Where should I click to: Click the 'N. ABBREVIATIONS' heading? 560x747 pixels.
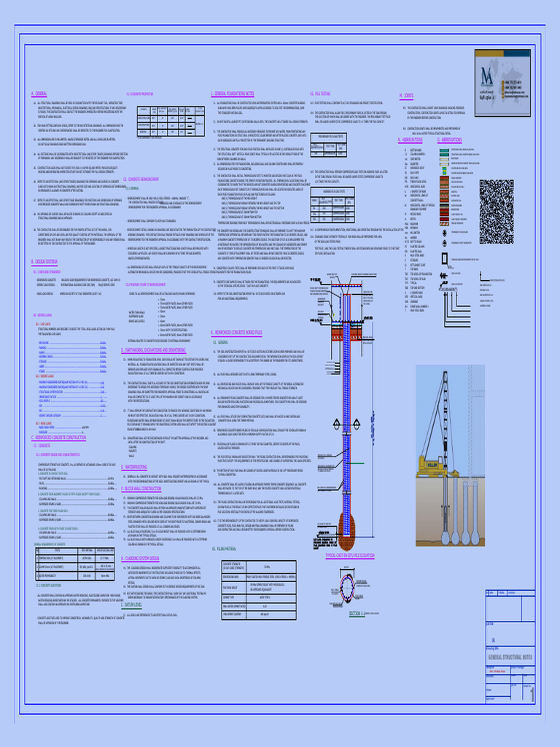point(411,140)
